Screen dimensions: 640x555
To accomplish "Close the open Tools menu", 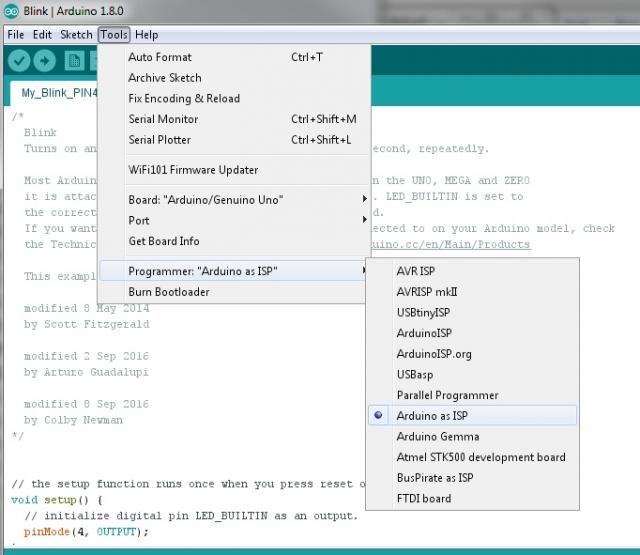I will click(x=114, y=35).
